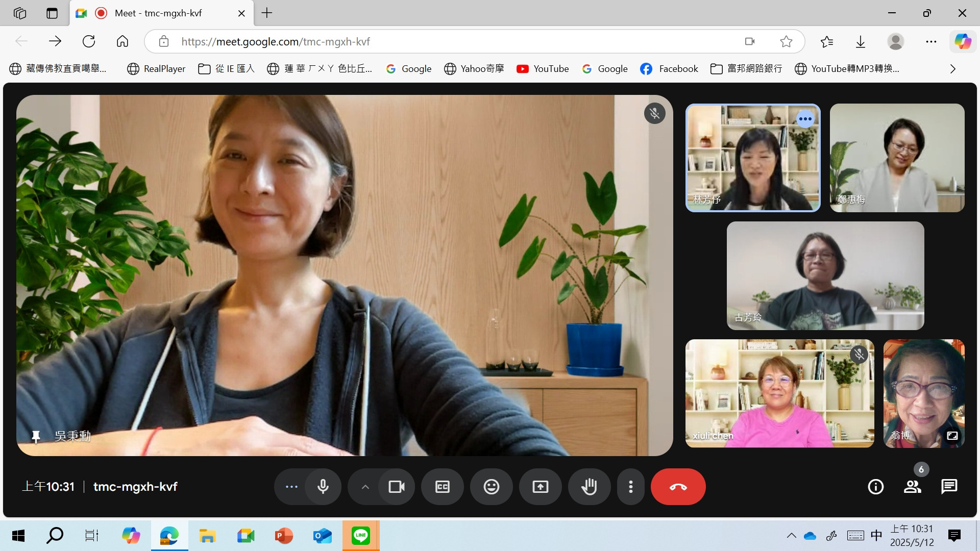The width and height of the screenshot is (980, 551).
Task: Mute your microphone
Action: pyautogui.click(x=323, y=487)
